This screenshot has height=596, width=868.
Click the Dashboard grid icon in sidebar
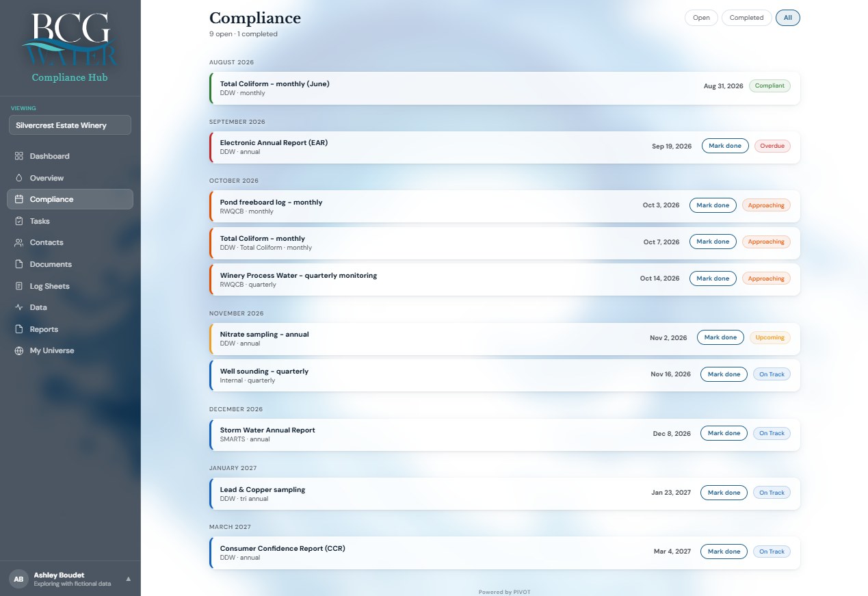coord(19,156)
